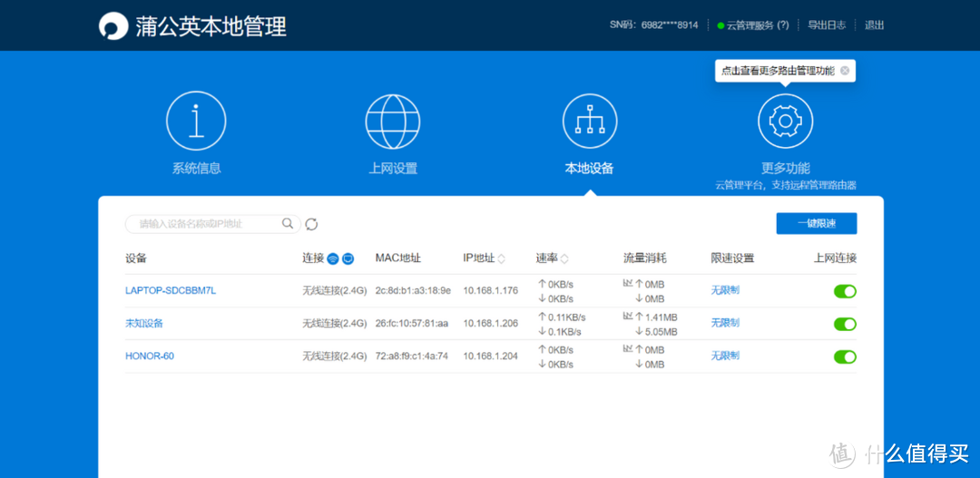This screenshot has width=980, height=478.
Task: Click the Oray logo icon
Action: point(113,25)
